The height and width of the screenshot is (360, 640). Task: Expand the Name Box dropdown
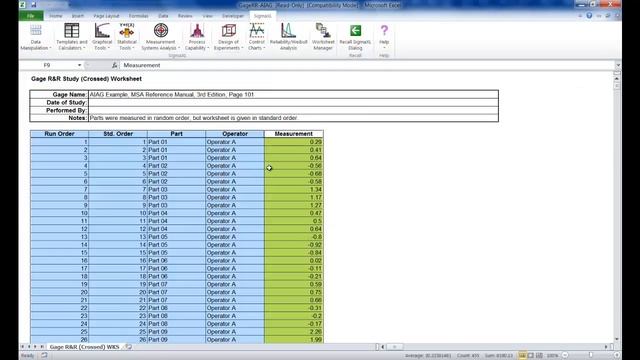point(80,65)
